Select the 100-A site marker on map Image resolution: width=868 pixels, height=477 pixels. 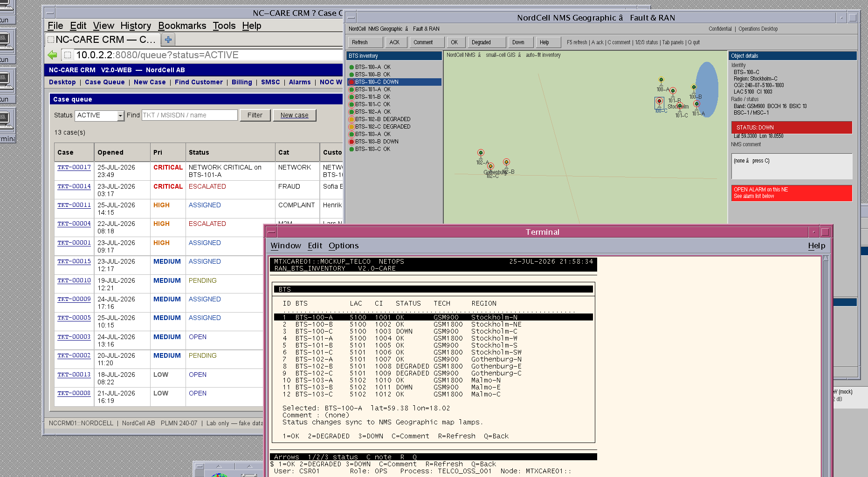(661, 80)
